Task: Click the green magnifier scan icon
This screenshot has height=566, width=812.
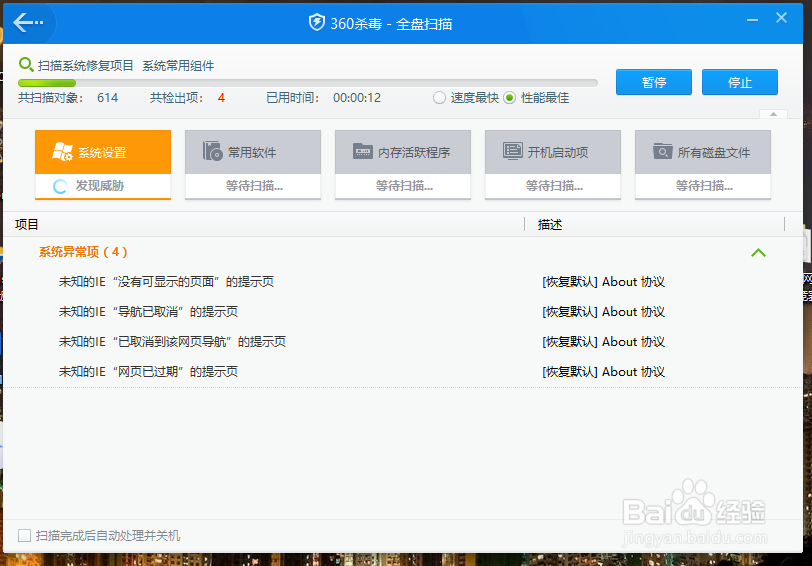Action: tap(26, 65)
